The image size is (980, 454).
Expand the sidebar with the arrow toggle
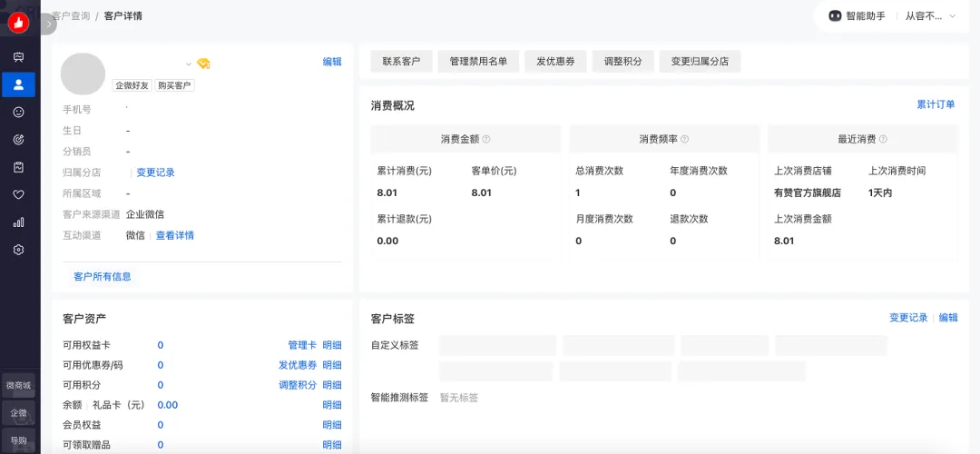tap(49, 25)
